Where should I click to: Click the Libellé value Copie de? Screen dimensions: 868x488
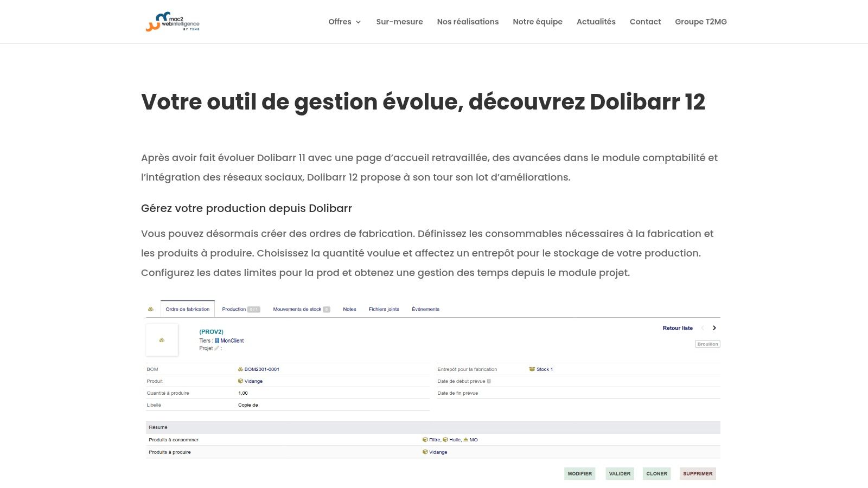(248, 405)
